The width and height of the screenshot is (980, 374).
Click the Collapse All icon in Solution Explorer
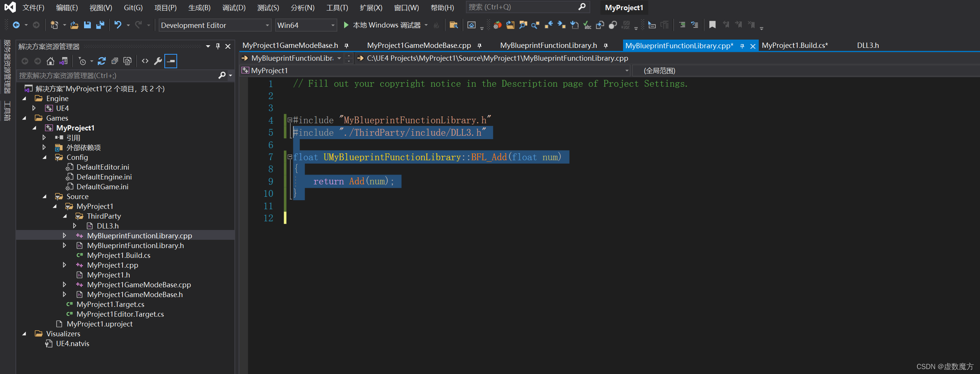(115, 61)
